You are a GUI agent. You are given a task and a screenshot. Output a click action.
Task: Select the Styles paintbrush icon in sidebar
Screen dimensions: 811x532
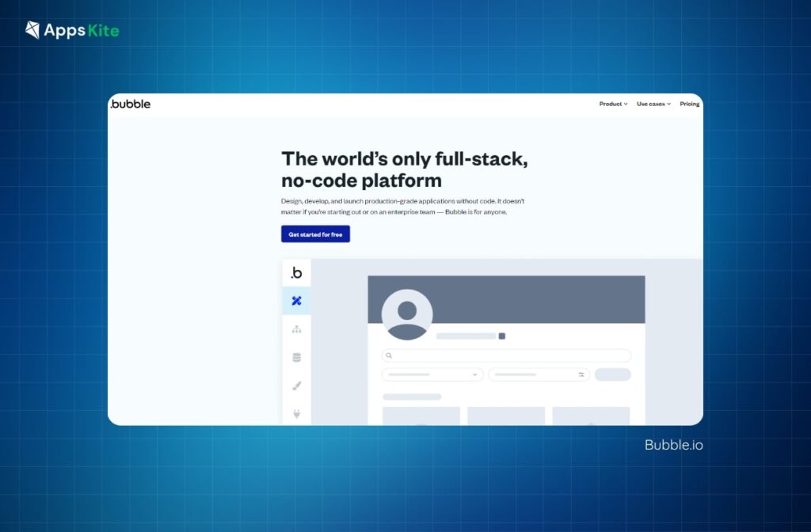point(296,386)
